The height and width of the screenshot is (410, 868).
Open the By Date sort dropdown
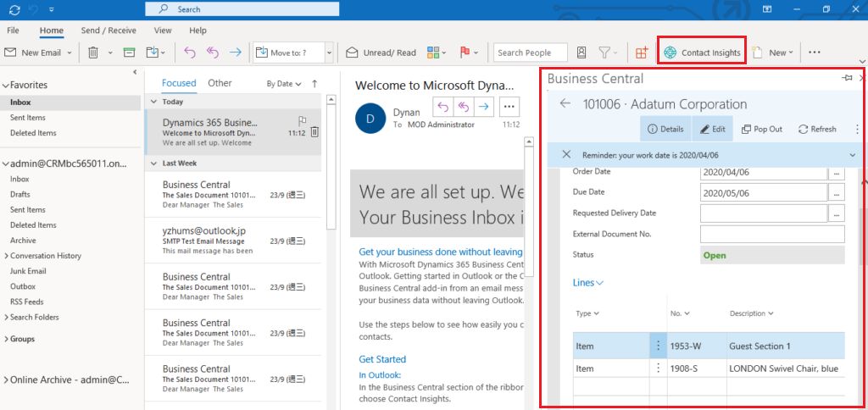(284, 84)
